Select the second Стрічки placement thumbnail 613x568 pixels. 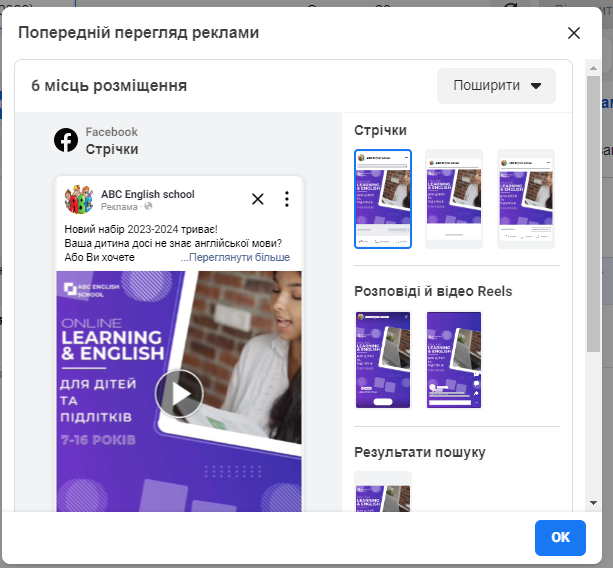coord(454,199)
